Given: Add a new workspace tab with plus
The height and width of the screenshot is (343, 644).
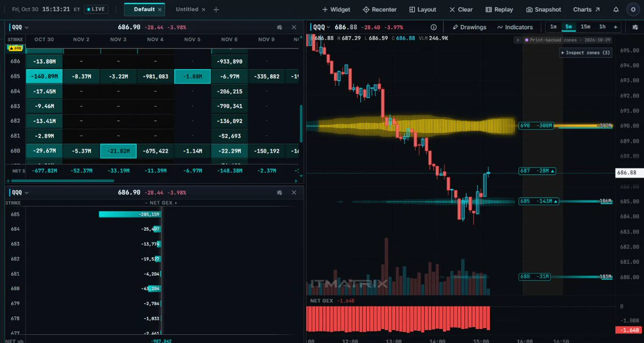Looking at the screenshot, I should 216,10.
